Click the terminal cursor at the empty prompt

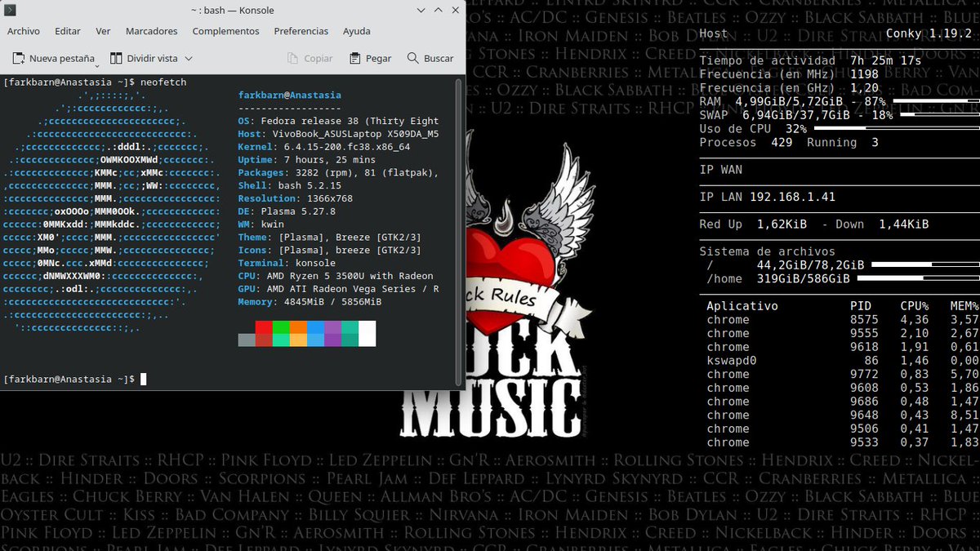144,380
